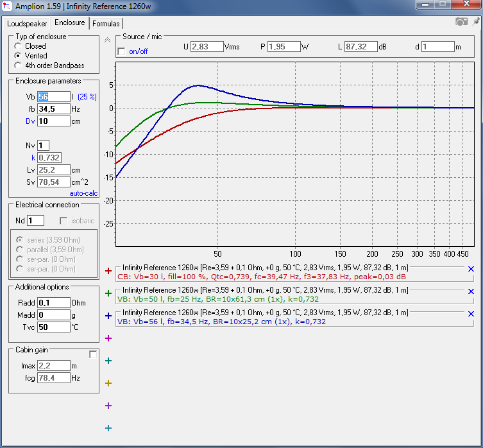
Task: Select Closed enclosure type
Action: pos(30,46)
